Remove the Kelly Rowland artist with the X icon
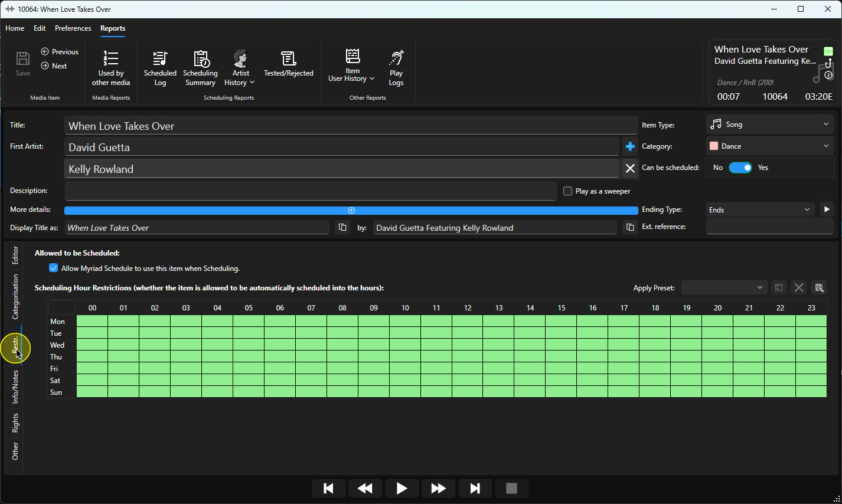This screenshot has height=504, width=842. click(630, 168)
